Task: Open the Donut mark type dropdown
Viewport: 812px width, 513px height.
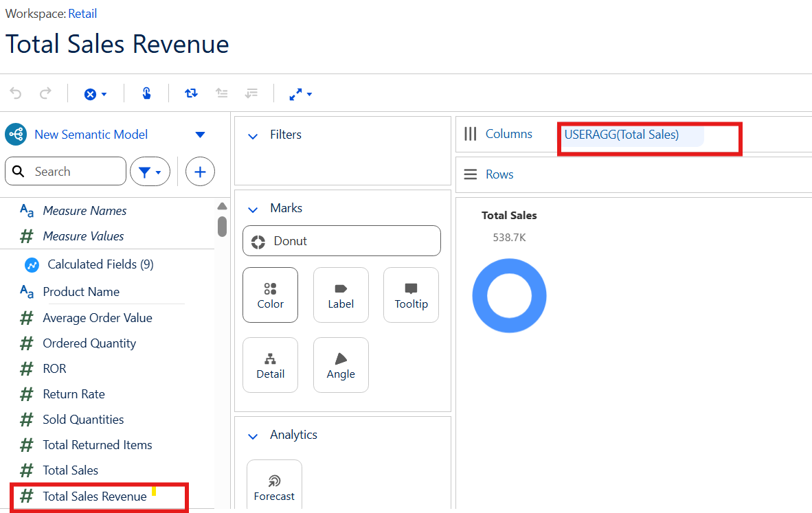Action: point(341,241)
